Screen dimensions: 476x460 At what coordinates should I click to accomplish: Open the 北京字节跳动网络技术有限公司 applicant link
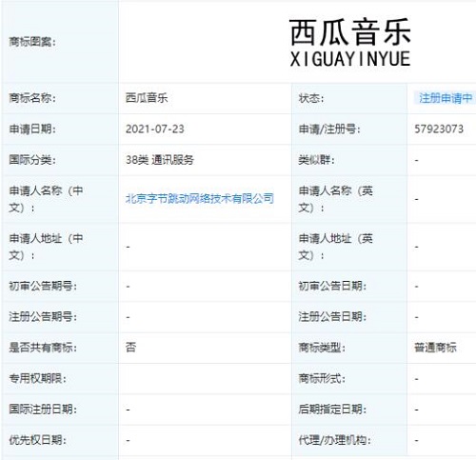[x=200, y=199]
